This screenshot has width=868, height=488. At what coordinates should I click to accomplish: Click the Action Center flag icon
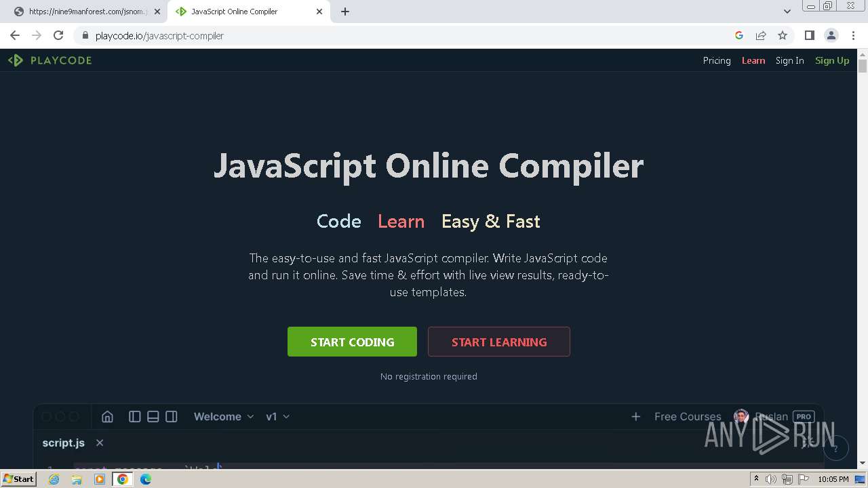(804, 479)
